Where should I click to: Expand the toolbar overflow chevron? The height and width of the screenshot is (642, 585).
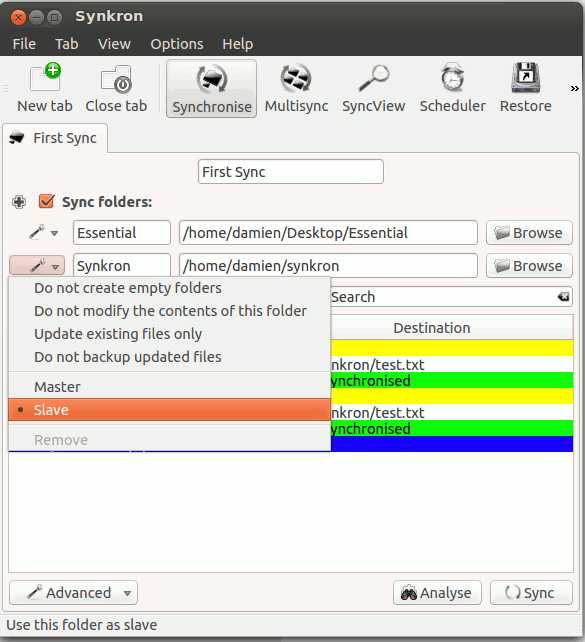coord(574,88)
